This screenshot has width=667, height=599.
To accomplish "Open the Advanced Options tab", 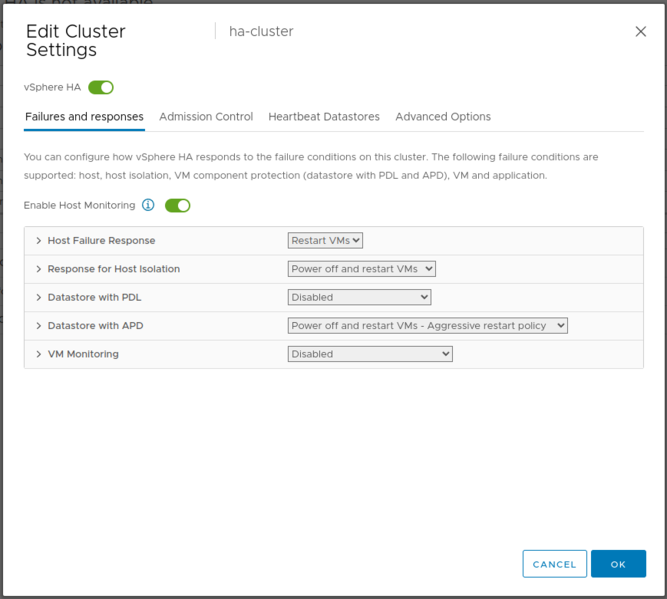I will 443,117.
